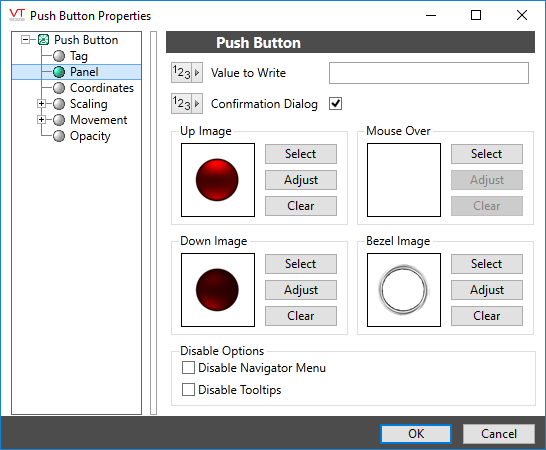This screenshot has height=450, width=546.
Task: Click the green Panel node icon
Action: (59, 72)
